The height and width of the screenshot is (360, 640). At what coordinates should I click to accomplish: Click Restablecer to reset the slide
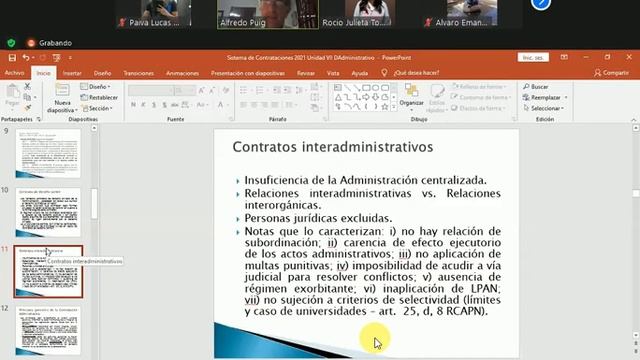coord(99,98)
